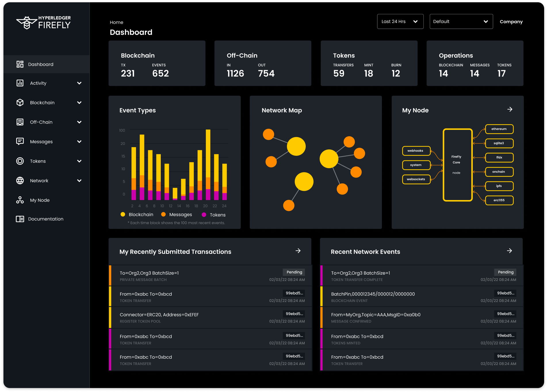The image size is (547, 392).
Task: Click the Home breadcrumb link
Action: (116, 22)
